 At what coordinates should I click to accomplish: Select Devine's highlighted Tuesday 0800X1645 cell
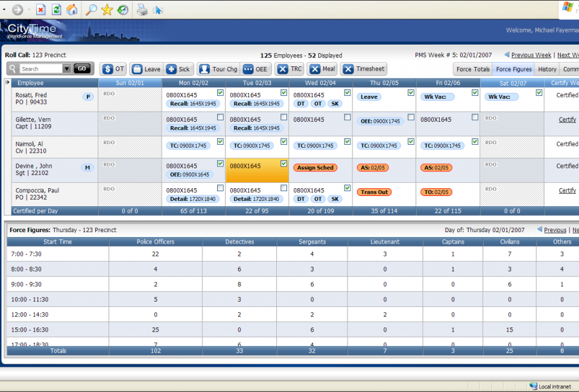click(257, 171)
